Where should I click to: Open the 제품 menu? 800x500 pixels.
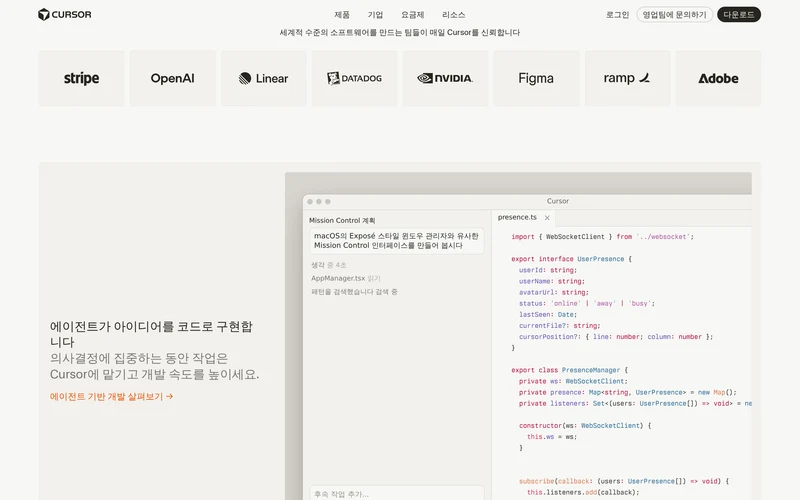[342, 15]
